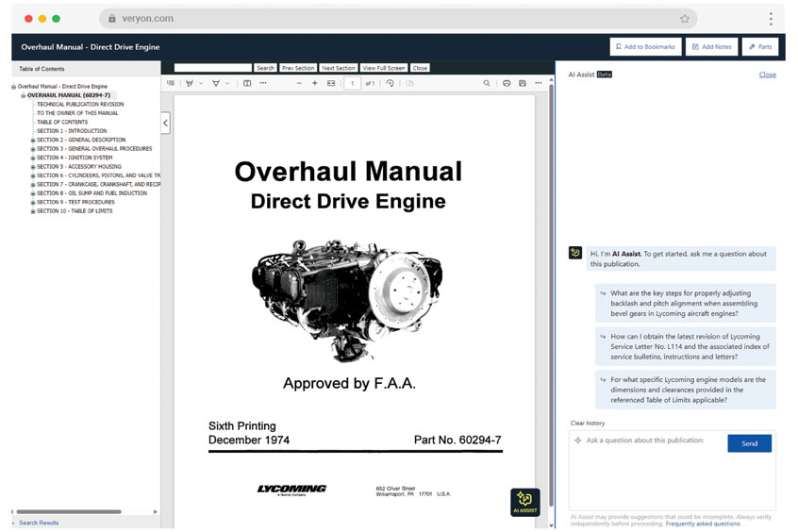Expand Section 4 - Ignition System node
The width and height of the screenshot is (798, 532).
tap(33, 158)
